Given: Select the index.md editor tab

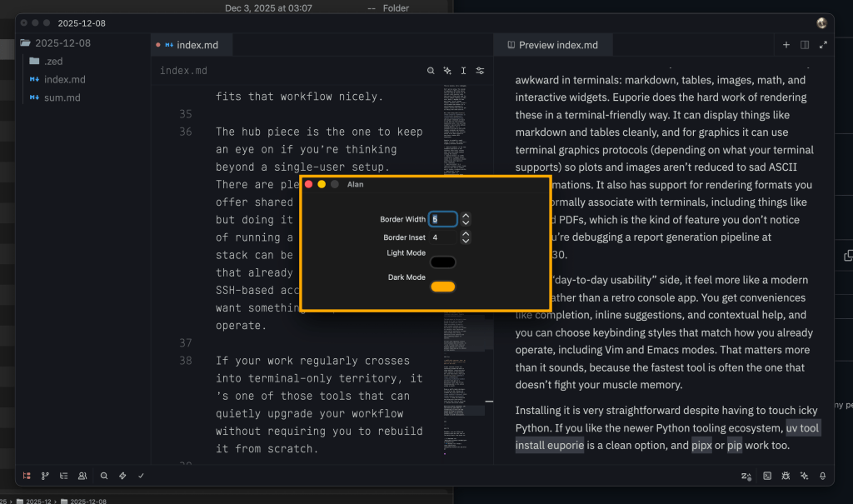Looking at the screenshot, I should pyautogui.click(x=196, y=45).
